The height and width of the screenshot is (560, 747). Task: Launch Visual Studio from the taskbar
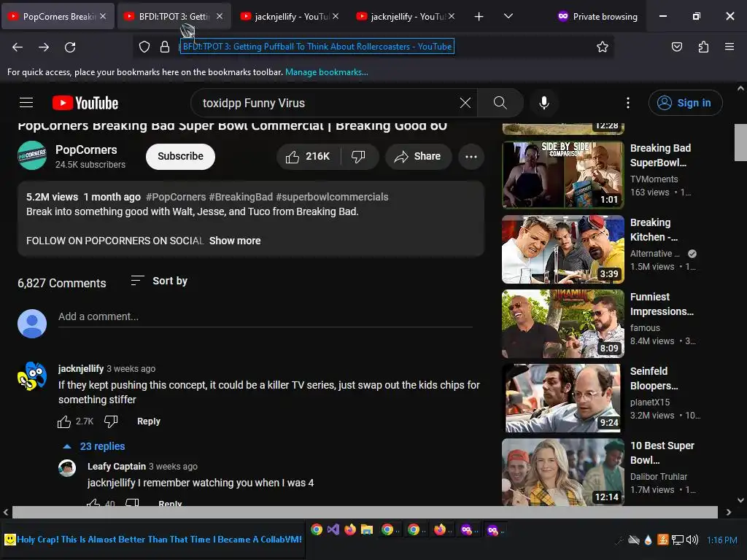[333, 529]
